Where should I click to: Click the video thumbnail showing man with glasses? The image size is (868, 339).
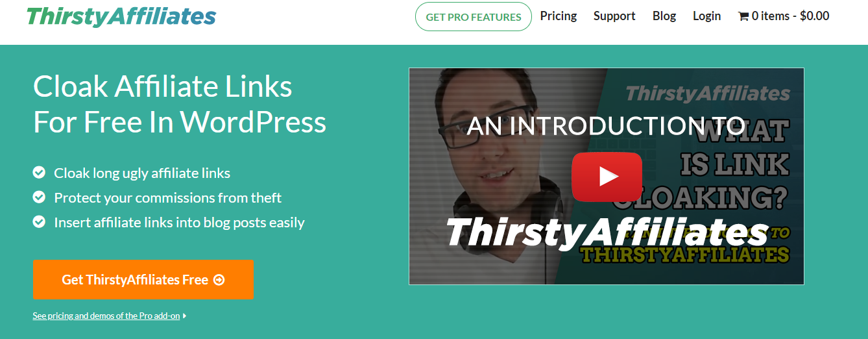point(607,176)
